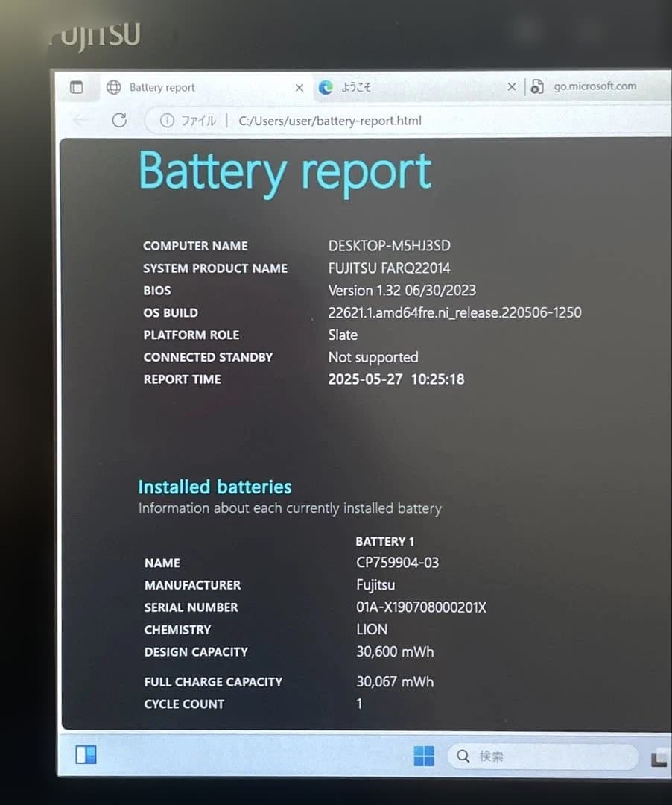Click the 検索 taskbar search box
This screenshot has height=805, width=672.
tap(544, 757)
